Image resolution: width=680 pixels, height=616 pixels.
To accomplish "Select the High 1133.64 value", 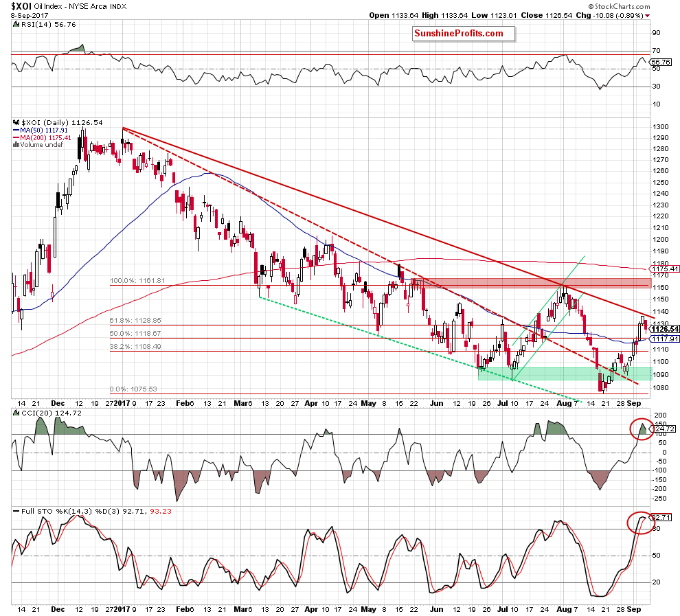I will coord(444,15).
